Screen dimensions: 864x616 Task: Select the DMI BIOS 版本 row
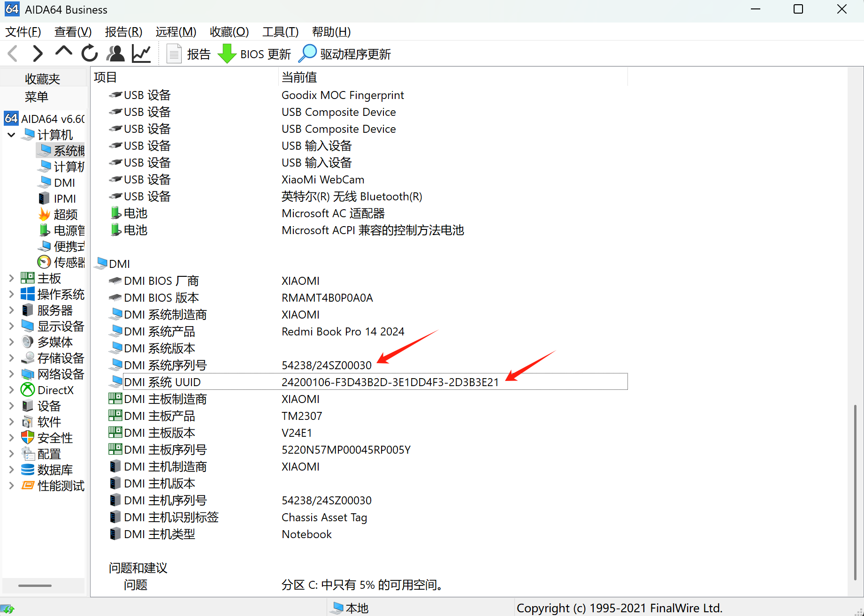tap(368, 297)
